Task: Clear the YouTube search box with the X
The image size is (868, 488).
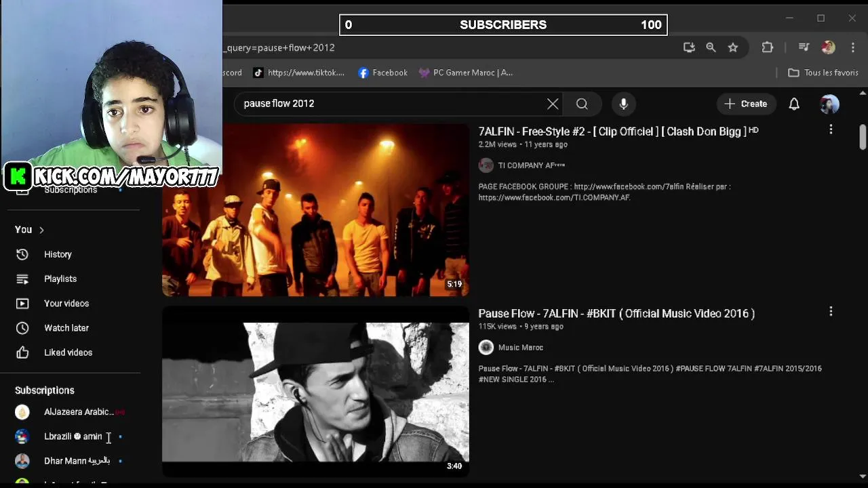Action: click(x=553, y=104)
